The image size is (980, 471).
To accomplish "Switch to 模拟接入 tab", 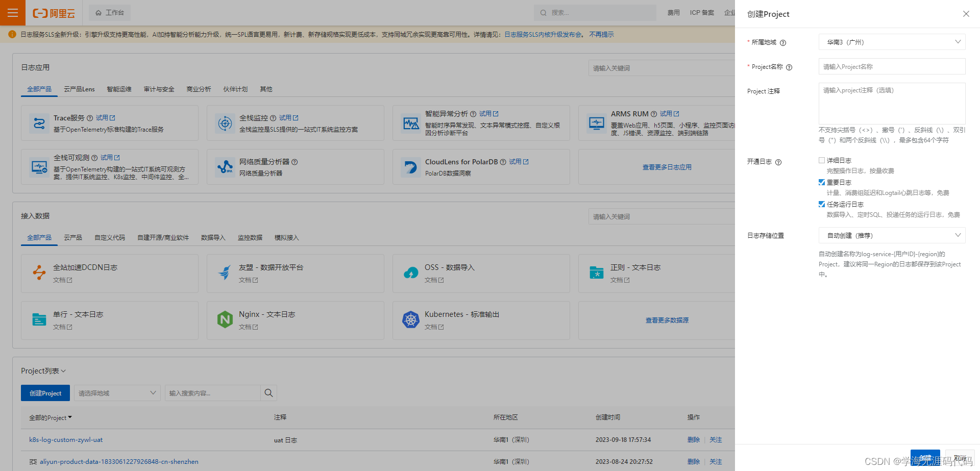I will 286,237.
